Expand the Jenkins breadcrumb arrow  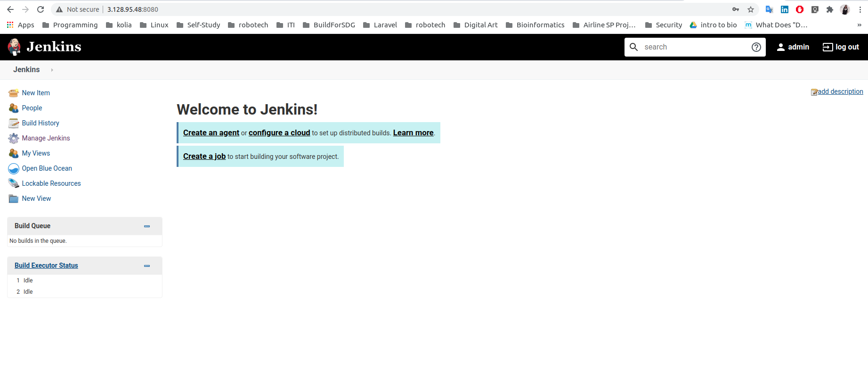(52, 70)
